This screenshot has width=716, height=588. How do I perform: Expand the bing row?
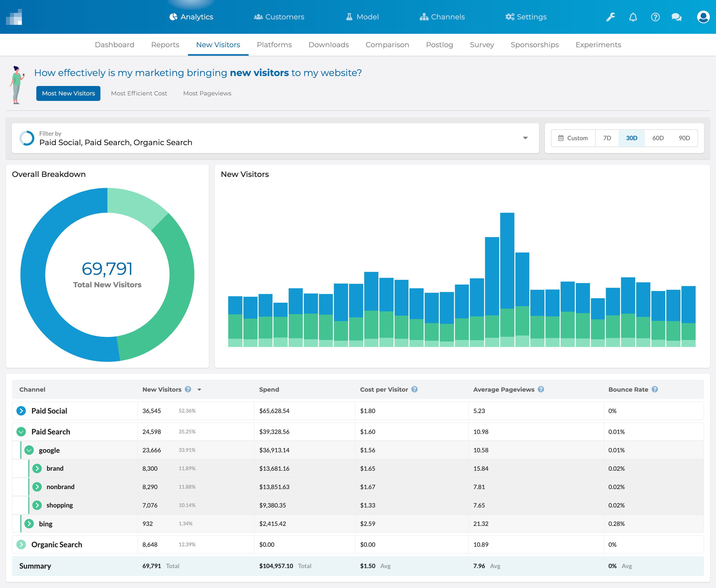coord(29,524)
